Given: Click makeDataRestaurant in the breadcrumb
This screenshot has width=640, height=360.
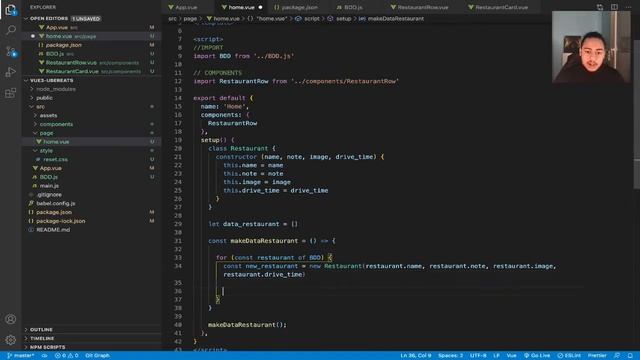Looking at the screenshot, I should [396, 19].
